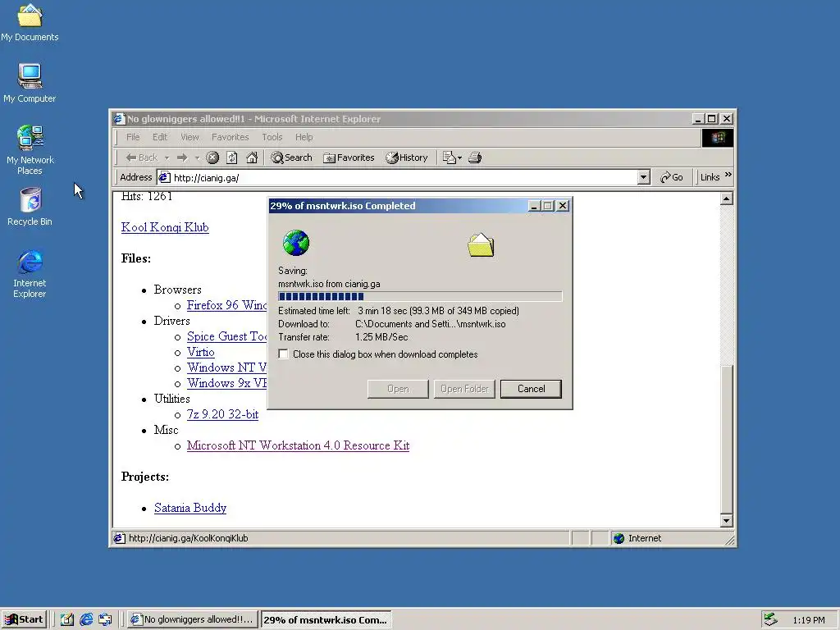Switch to msntwrk.iso download taskbar button

[326, 620]
